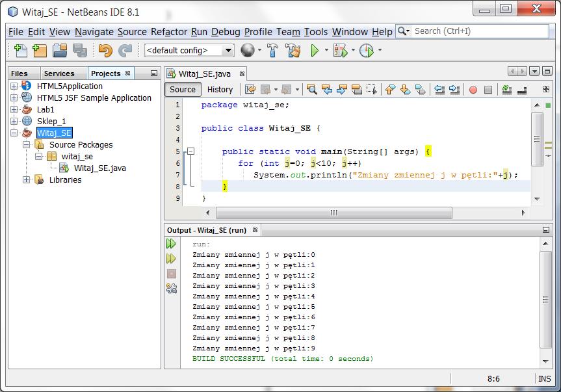561x392 pixels.
Task: Click the Clean and Build icon
Action: click(x=293, y=51)
